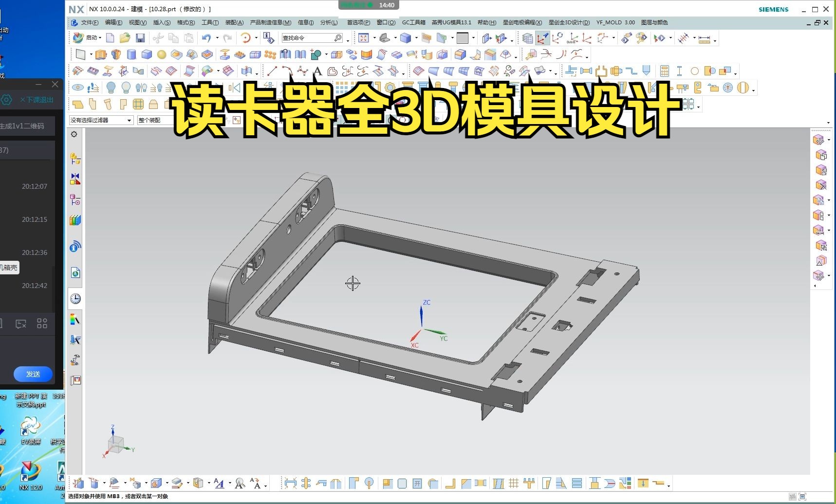Screen dimensions: 836x504
Task: Expand the dropdown arrow next to 启动
Action: [100, 37]
